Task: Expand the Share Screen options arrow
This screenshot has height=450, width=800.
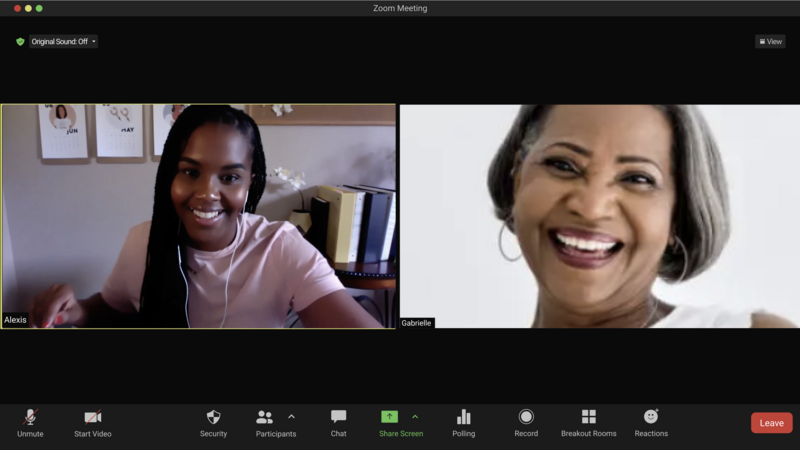Action: (x=415, y=417)
